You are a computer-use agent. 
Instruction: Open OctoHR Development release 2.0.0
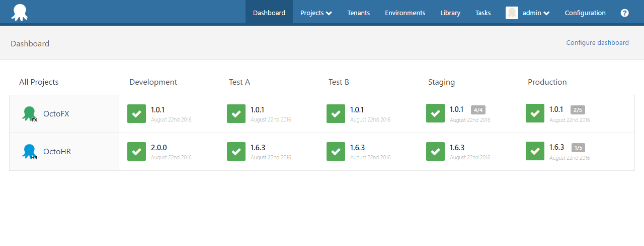pyautogui.click(x=159, y=148)
